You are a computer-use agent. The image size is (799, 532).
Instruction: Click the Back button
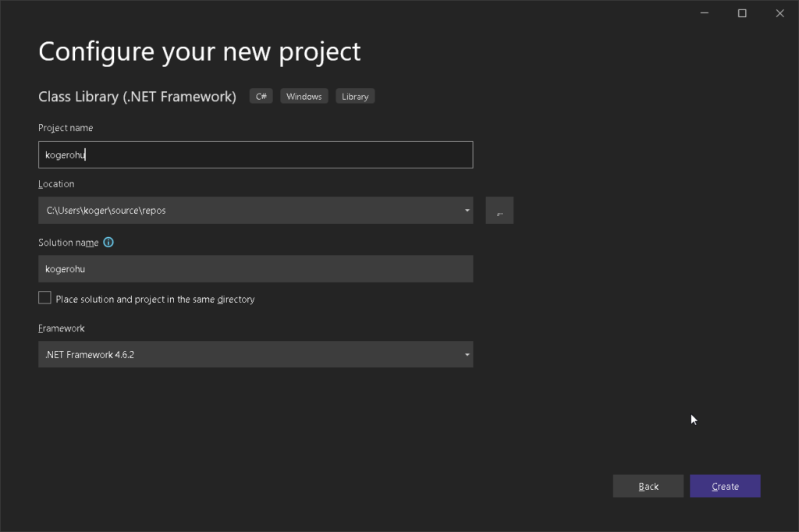(x=648, y=486)
